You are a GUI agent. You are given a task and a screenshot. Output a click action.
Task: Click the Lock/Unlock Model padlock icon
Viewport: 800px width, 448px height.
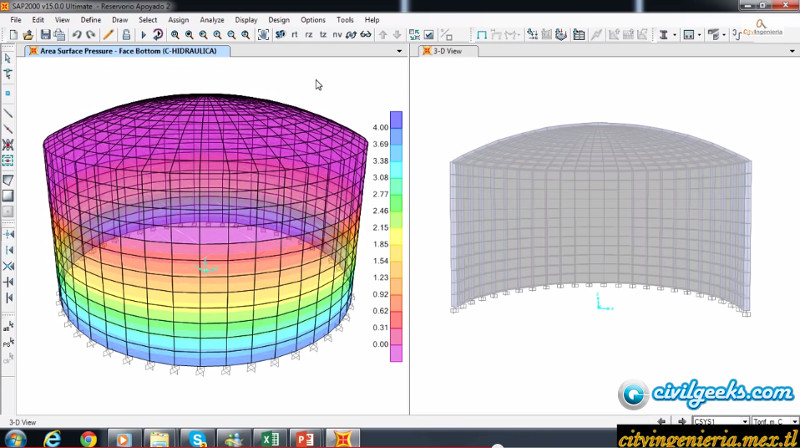(126, 35)
